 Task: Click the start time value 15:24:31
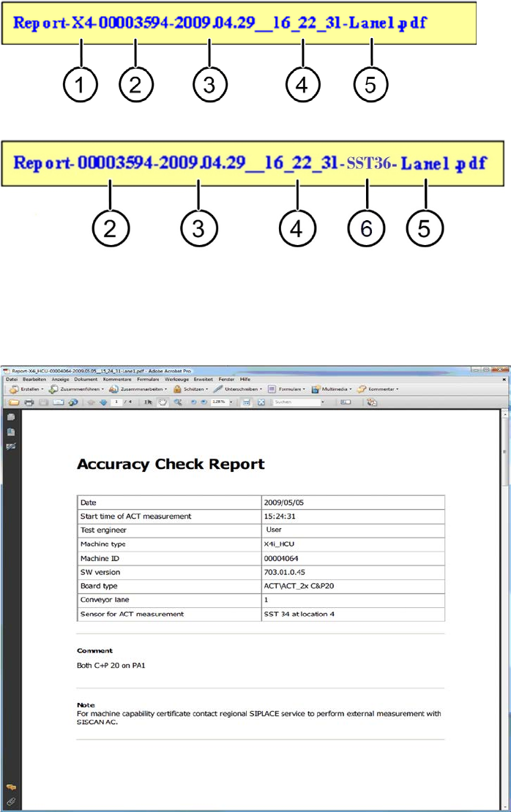point(280,516)
